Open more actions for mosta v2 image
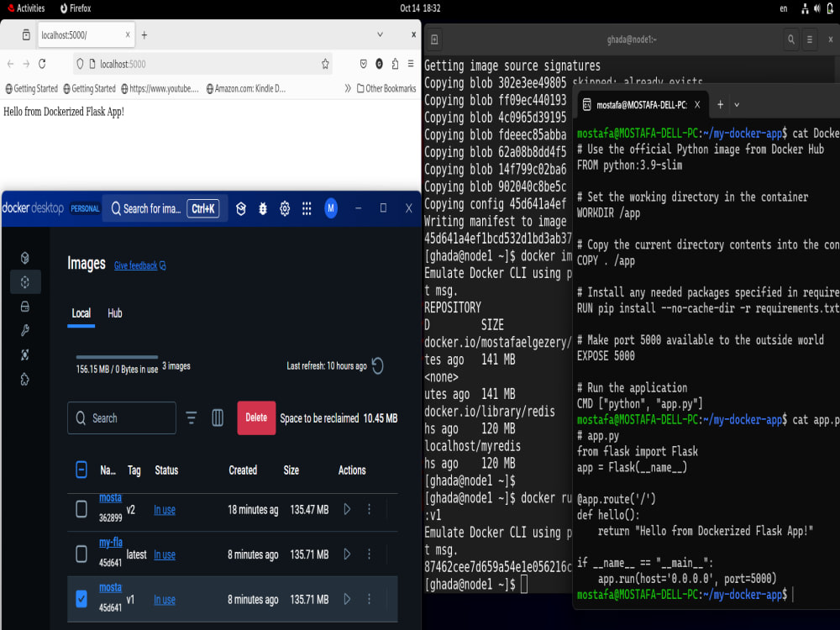Image resolution: width=840 pixels, height=630 pixels. (369, 509)
